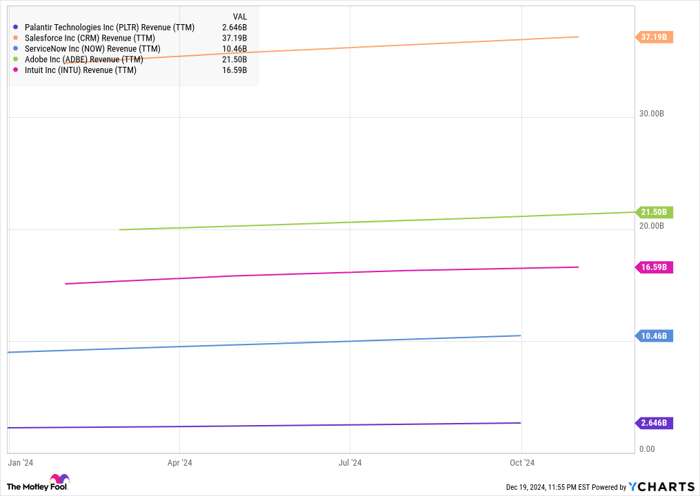
Task: Click the VAL column header
Action: tap(240, 17)
